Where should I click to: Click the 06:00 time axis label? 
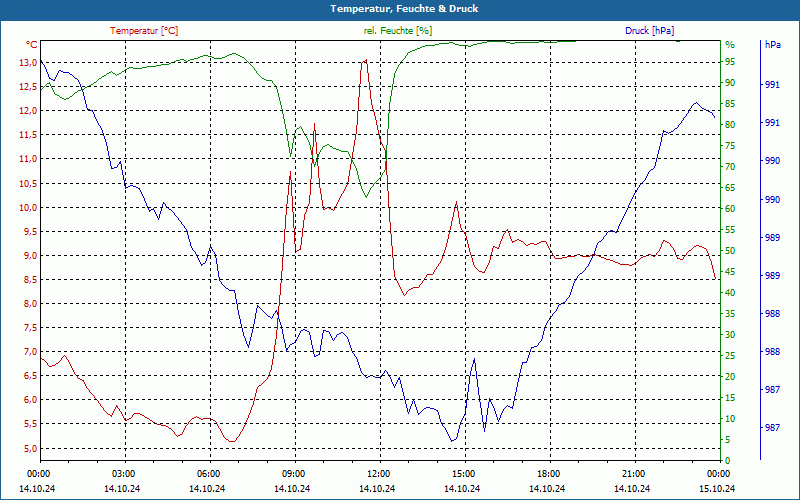pyautogui.click(x=208, y=473)
